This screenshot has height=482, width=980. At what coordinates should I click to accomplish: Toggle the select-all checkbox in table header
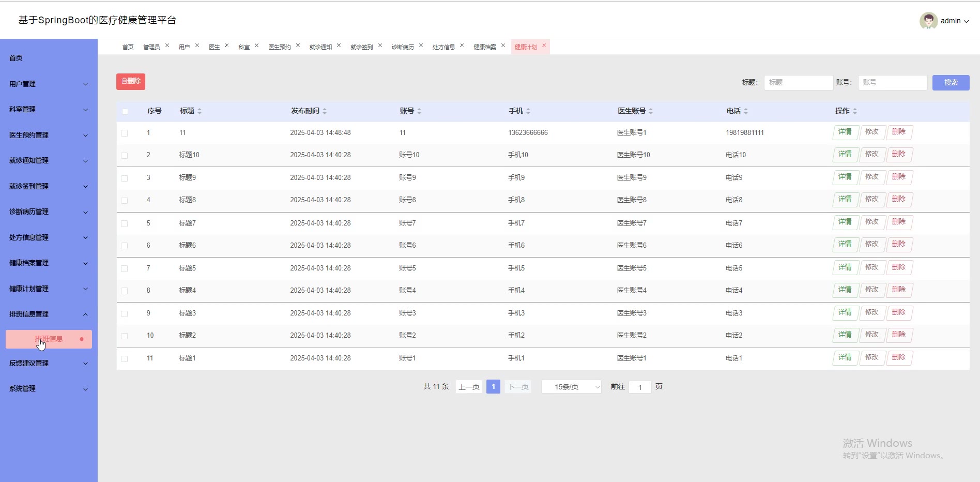point(125,112)
